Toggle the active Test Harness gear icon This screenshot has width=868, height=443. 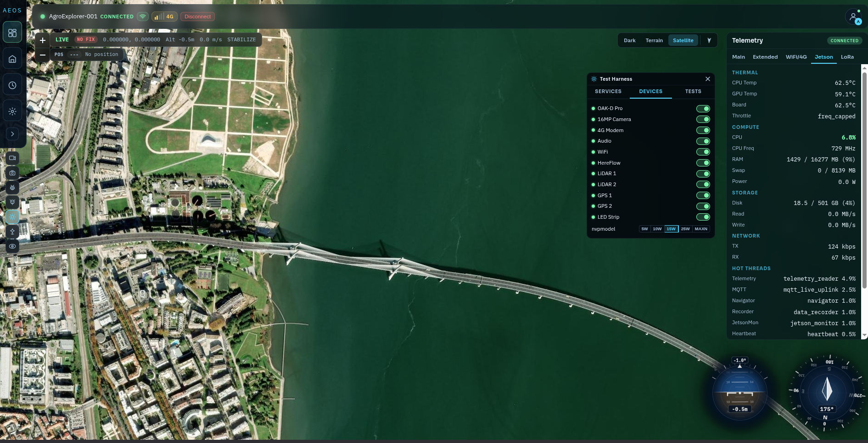pos(12,217)
